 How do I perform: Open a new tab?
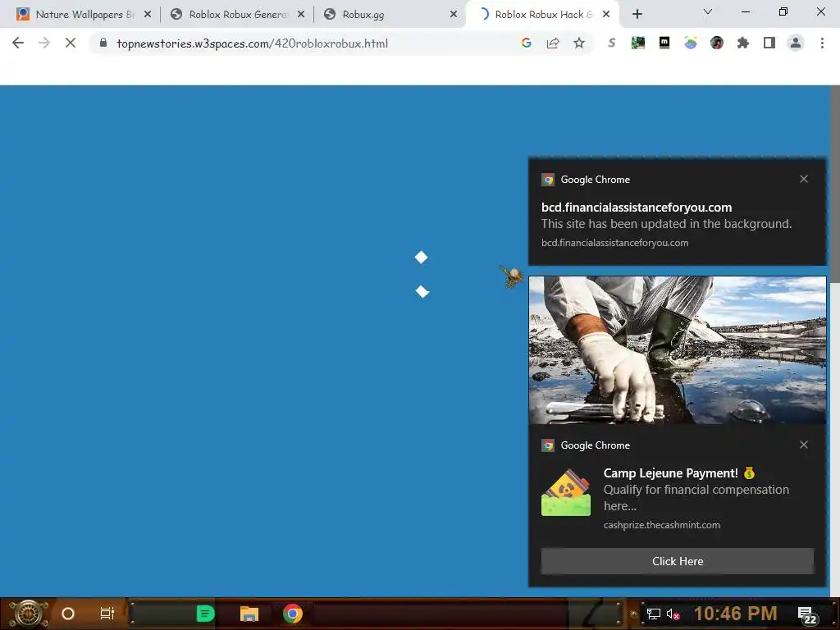pos(637,14)
